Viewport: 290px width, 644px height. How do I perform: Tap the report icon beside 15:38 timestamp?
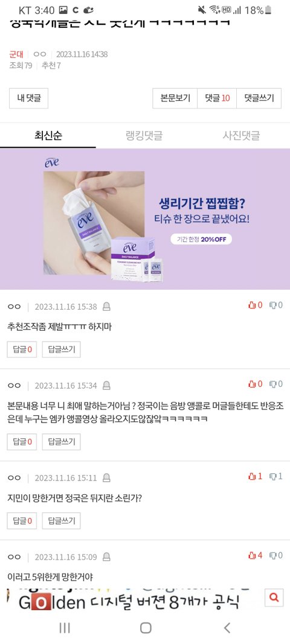[106, 307]
